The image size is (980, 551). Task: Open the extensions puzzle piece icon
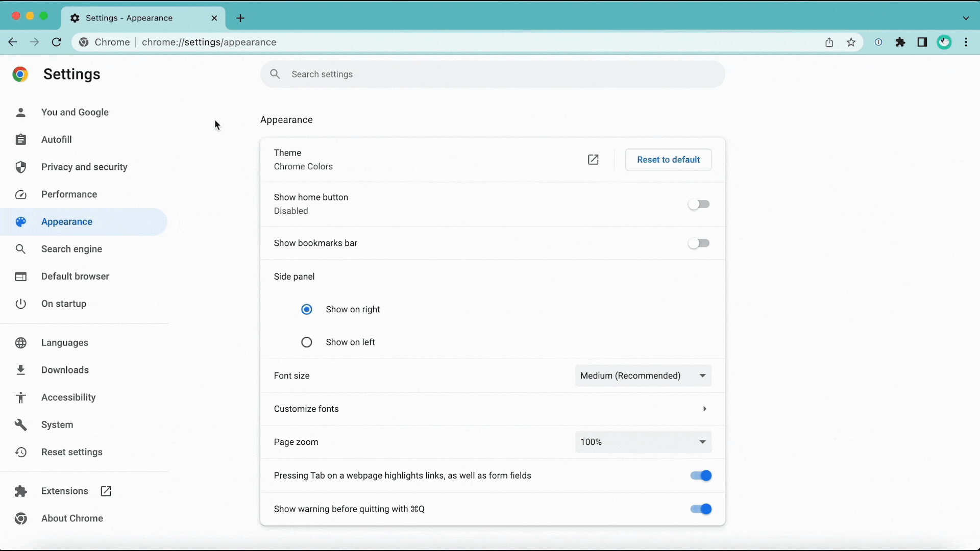pyautogui.click(x=900, y=42)
